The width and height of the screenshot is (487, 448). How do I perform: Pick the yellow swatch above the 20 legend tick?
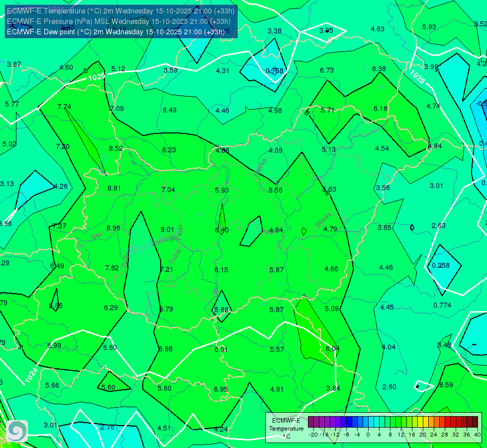coord(420,422)
